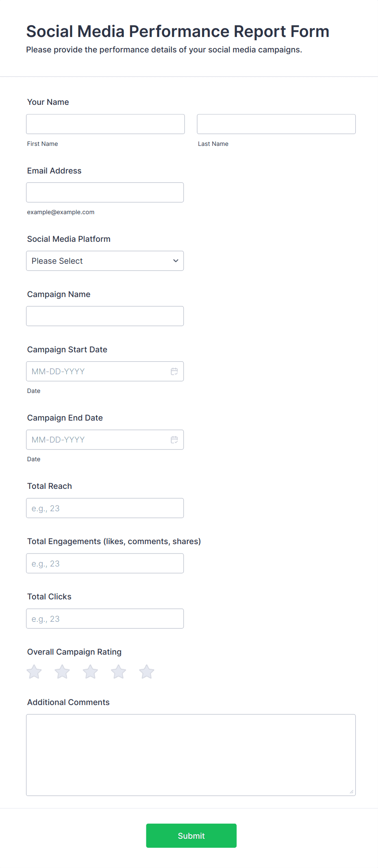
Task: Focus the First Name field
Action: [105, 124]
